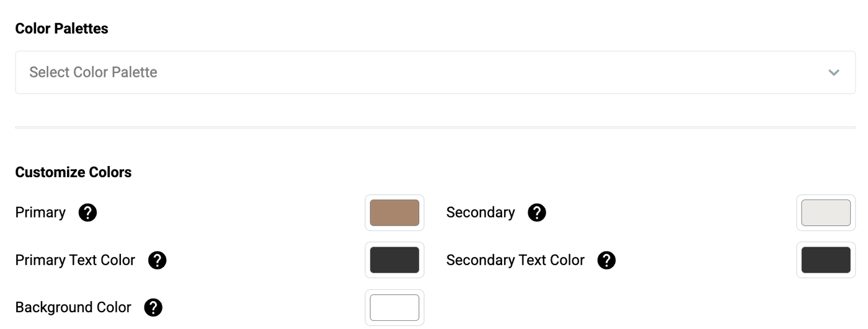Open the light gray Secondary color swatch
The image size is (868, 329).
tap(826, 213)
